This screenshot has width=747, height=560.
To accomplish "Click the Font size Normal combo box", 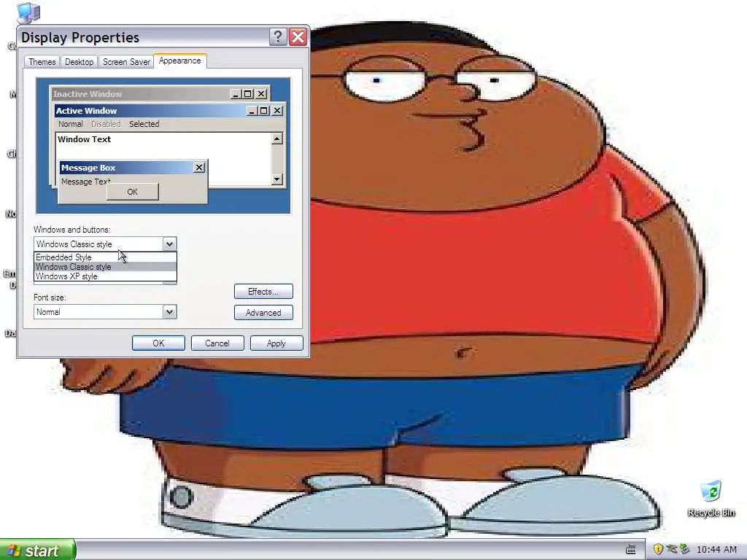I will (105, 312).
